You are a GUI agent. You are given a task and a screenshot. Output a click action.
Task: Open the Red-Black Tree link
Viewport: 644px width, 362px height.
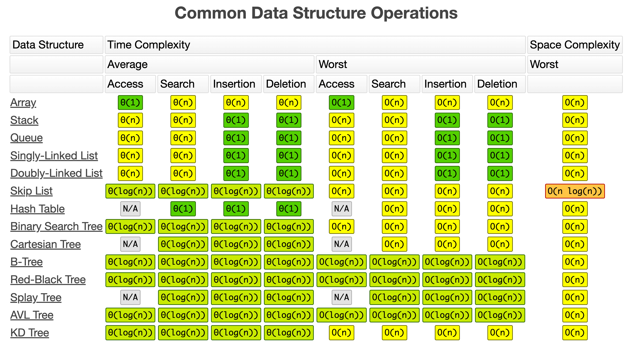(x=48, y=280)
